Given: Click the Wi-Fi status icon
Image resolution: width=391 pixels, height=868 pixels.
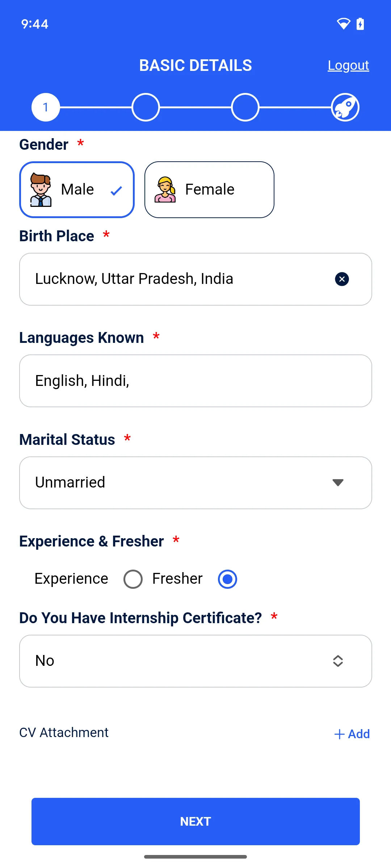Looking at the screenshot, I should [344, 24].
